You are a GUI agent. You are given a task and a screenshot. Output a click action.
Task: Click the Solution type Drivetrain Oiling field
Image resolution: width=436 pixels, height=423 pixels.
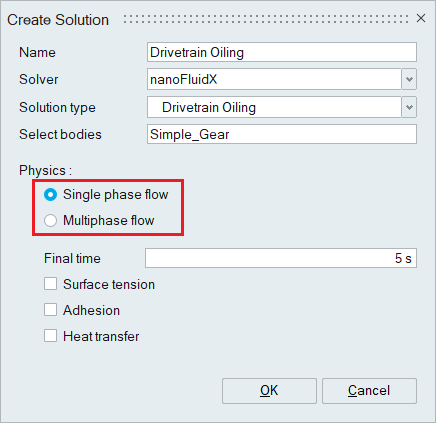[274, 107]
